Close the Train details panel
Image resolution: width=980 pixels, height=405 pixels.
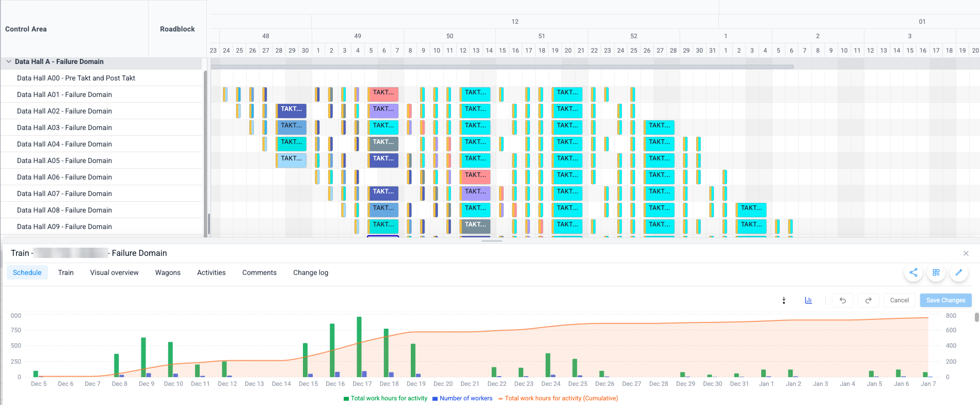click(x=966, y=253)
